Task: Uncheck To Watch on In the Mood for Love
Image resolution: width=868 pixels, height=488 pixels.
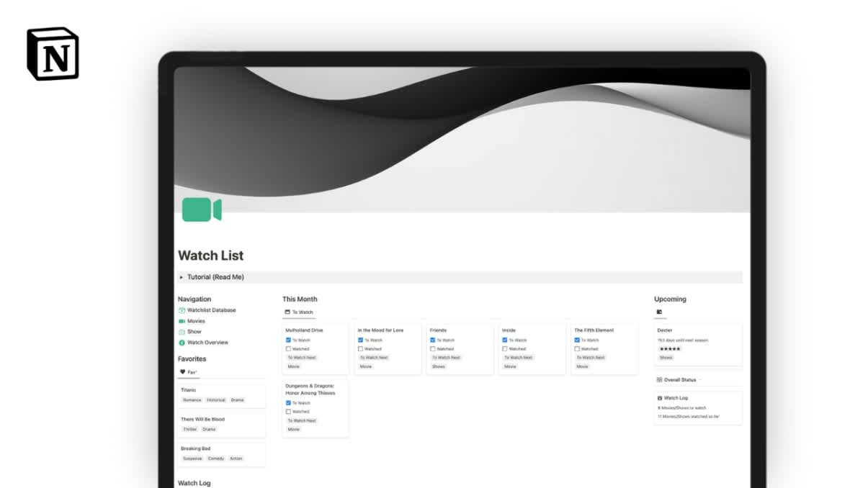Action: (360, 340)
